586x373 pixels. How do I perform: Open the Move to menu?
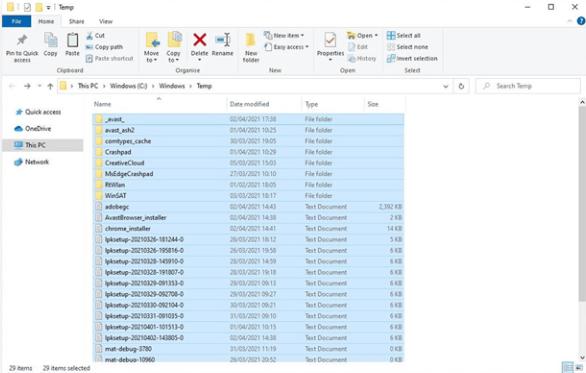click(151, 47)
